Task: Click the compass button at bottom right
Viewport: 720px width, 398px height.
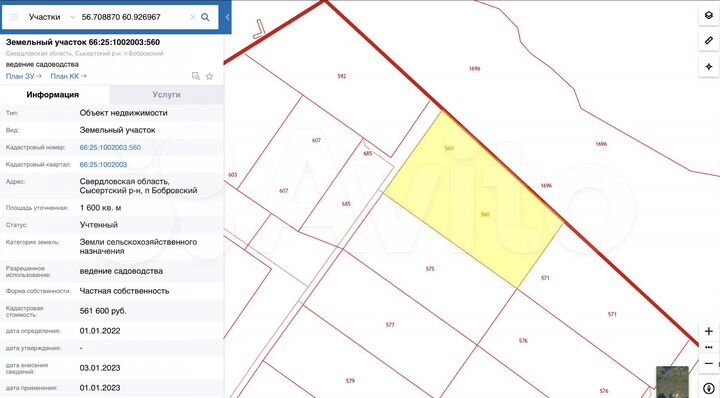Action: pyautogui.click(x=709, y=389)
